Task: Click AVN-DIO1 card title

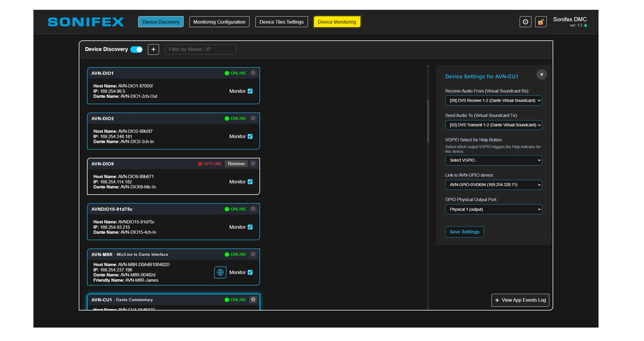Action: pyautogui.click(x=102, y=73)
